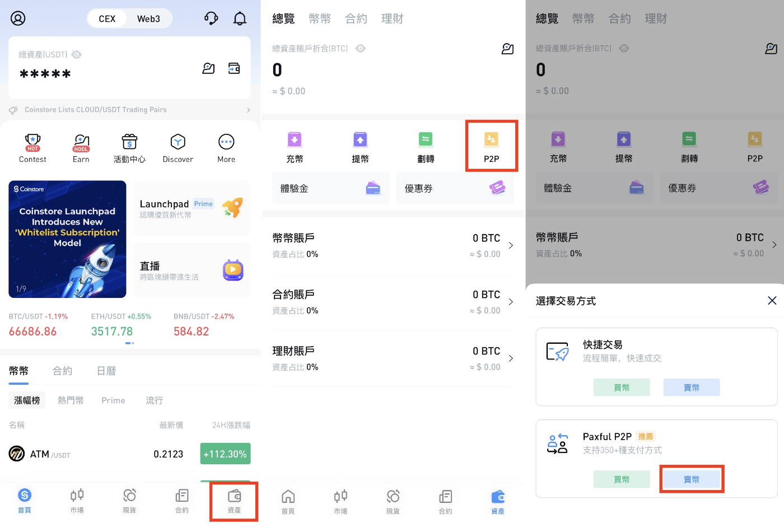Go to 市場 in left bottom bar

(77, 501)
